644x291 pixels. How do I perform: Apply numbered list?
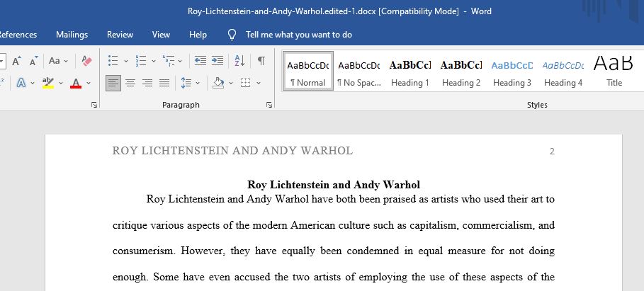(141, 61)
